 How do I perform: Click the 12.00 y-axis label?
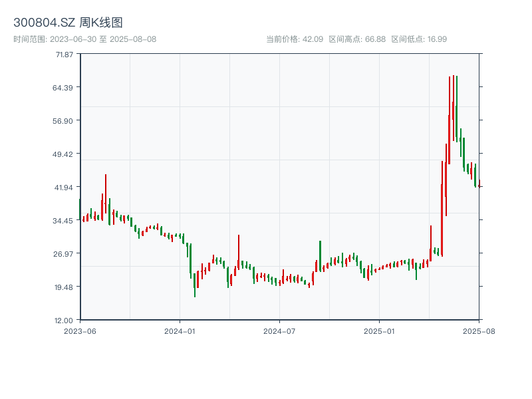point(63,321)
